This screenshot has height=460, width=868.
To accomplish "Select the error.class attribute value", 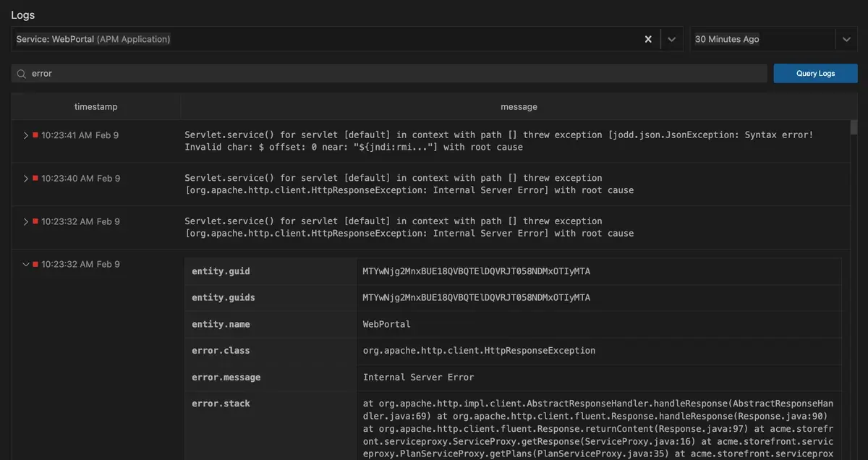I will [x=479, y=351].
